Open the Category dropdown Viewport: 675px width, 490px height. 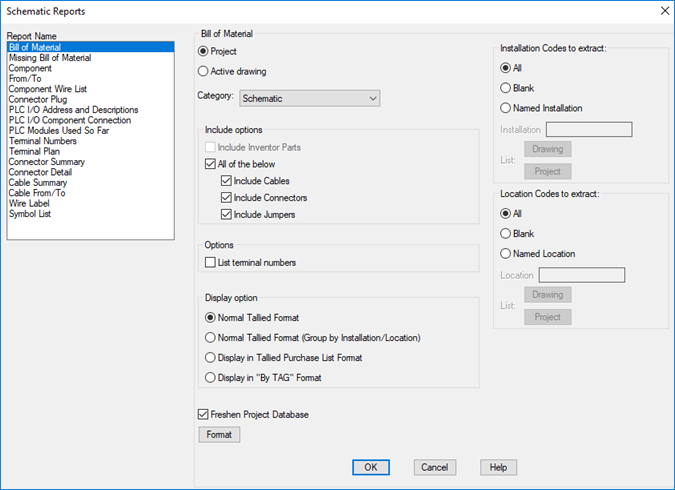pos(310,98)
